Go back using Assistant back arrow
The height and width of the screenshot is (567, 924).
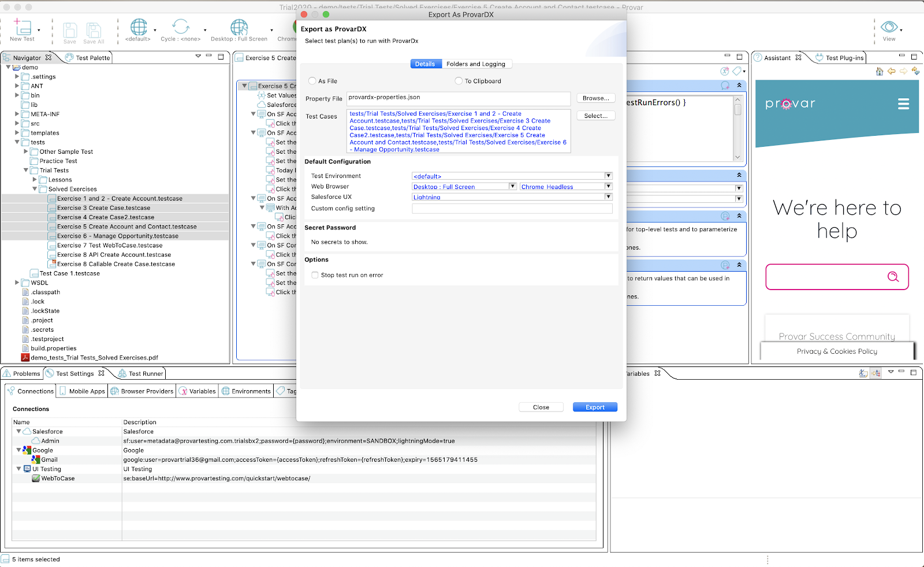click(x=892, y=71)
